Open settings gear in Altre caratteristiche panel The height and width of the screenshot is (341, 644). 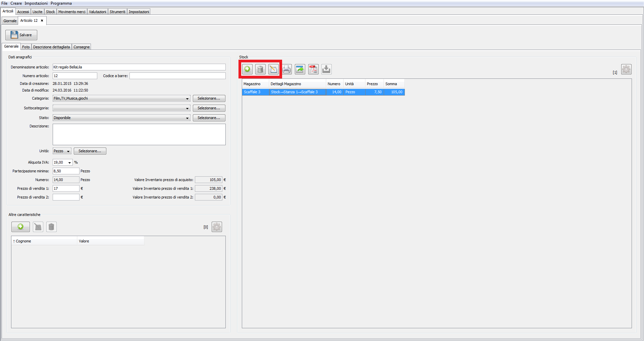[217, 227]
